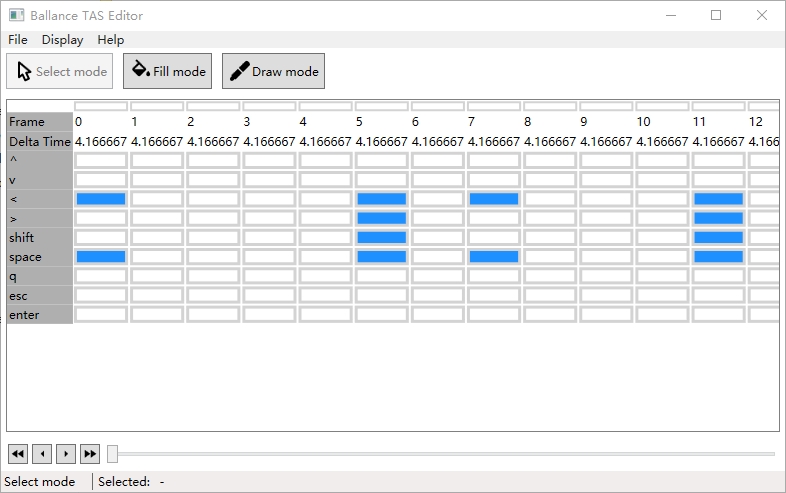This screenshot has height=493, width=786.
Task: Click the q row label
Action: pyautogui.click(x=40, y=276)
